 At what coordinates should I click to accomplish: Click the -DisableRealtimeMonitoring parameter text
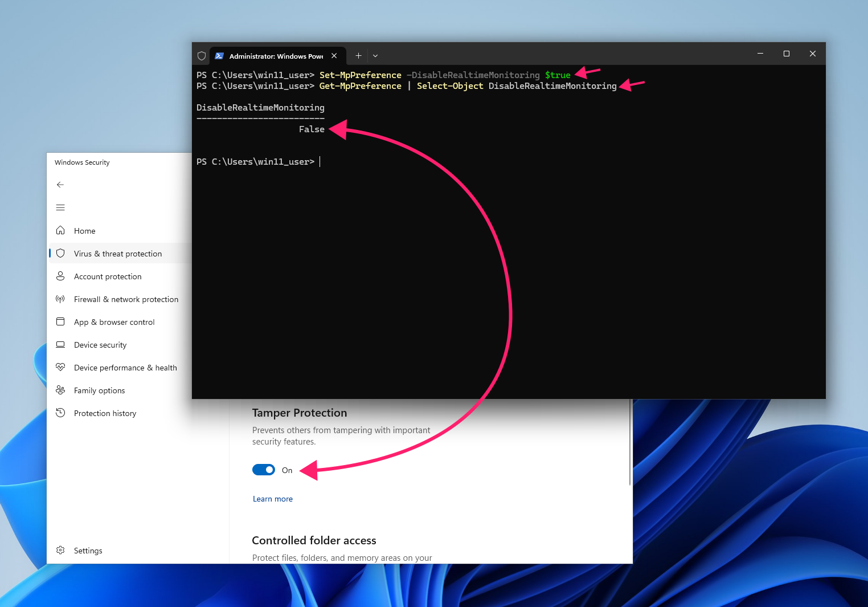[x=473, y=75]
